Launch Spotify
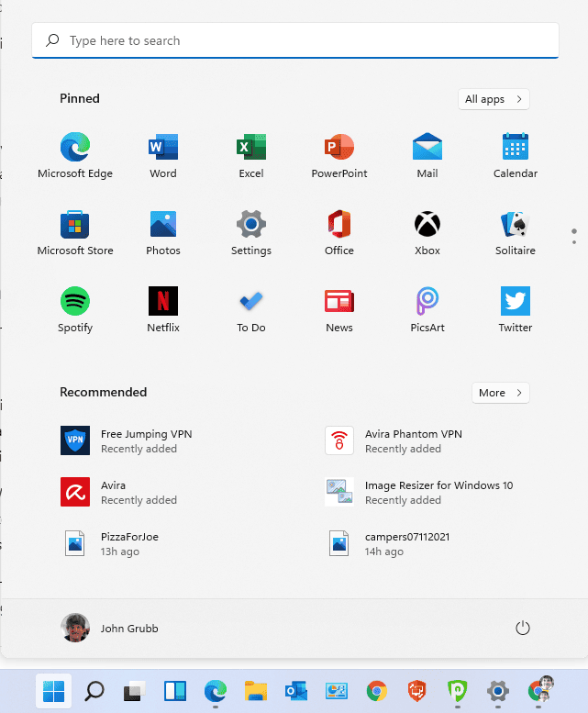 coord(75,310)
